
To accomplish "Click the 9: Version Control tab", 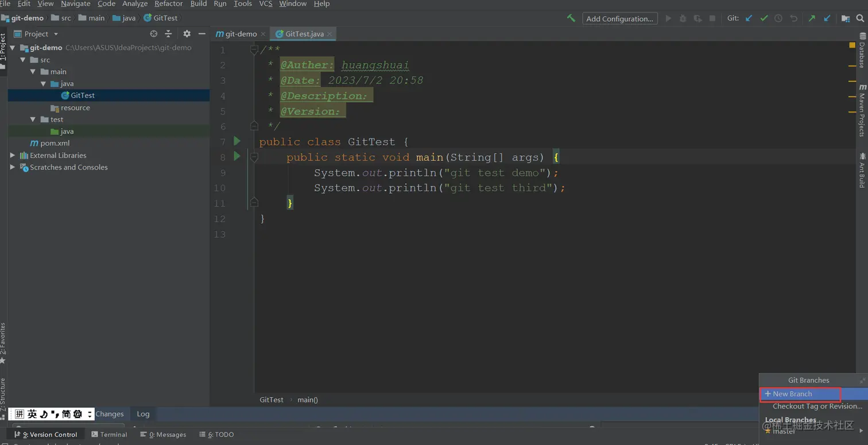I will [x=46, y=435].
